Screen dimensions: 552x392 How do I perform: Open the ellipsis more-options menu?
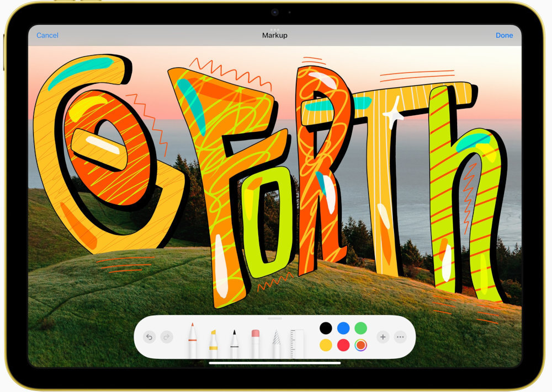point(401,337)
